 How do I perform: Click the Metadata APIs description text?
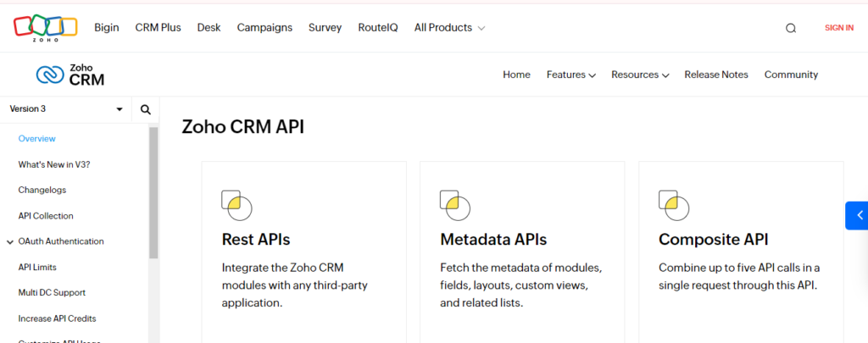point(521,285)
